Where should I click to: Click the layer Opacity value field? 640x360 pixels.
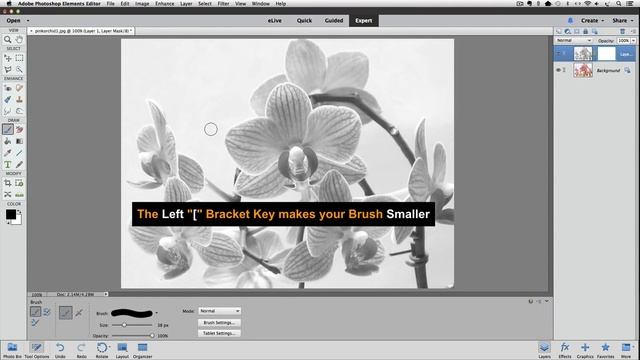[624, 40]
